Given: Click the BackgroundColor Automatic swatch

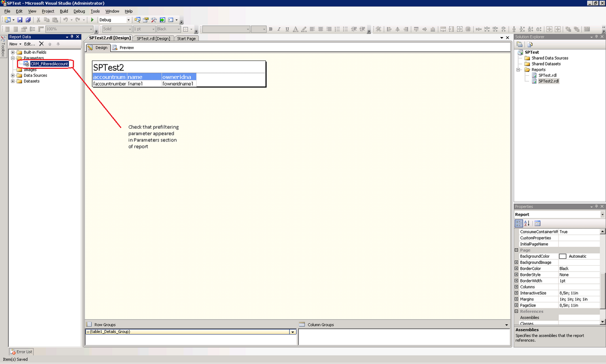Looking at the screenshot, I should click(x=563, y=257).
